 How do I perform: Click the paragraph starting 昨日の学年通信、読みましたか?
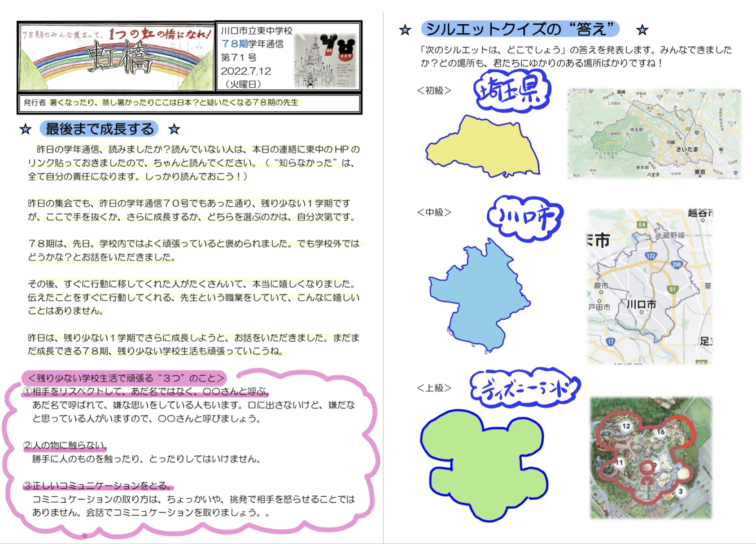193,162
